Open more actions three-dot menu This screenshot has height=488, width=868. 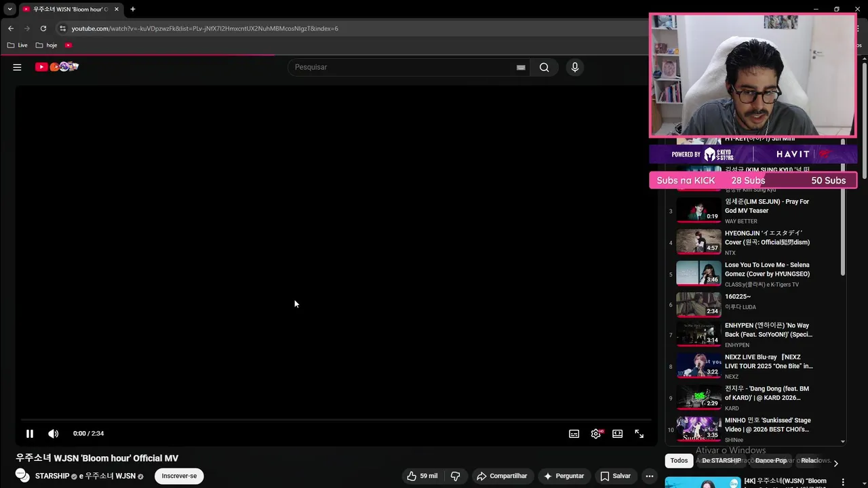649,476
